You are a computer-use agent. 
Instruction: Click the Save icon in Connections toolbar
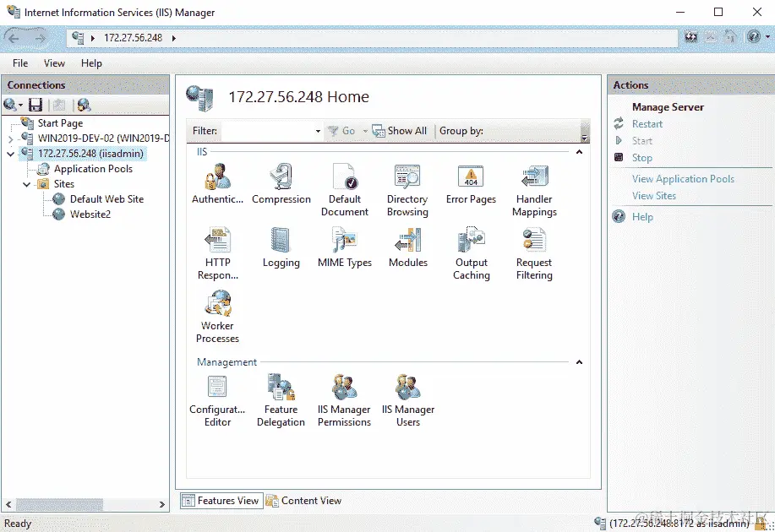[x=35, y=105]
